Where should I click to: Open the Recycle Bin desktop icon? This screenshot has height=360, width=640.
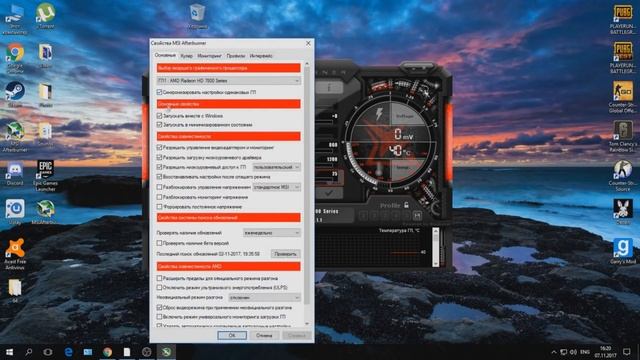pos(197,16)
